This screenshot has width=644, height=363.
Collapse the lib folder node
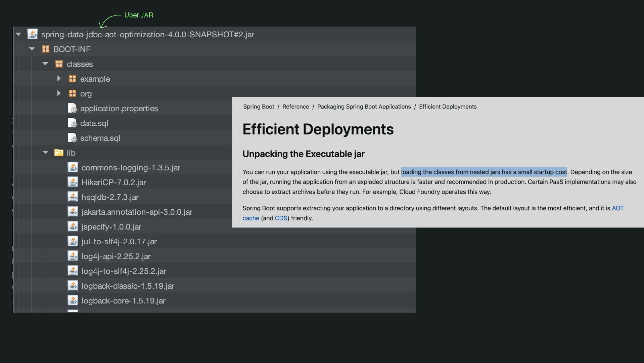pos(45,153)
